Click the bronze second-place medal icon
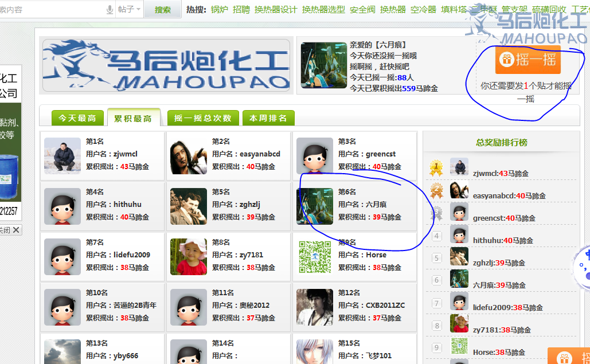590x364 pixels. point(436,190)
